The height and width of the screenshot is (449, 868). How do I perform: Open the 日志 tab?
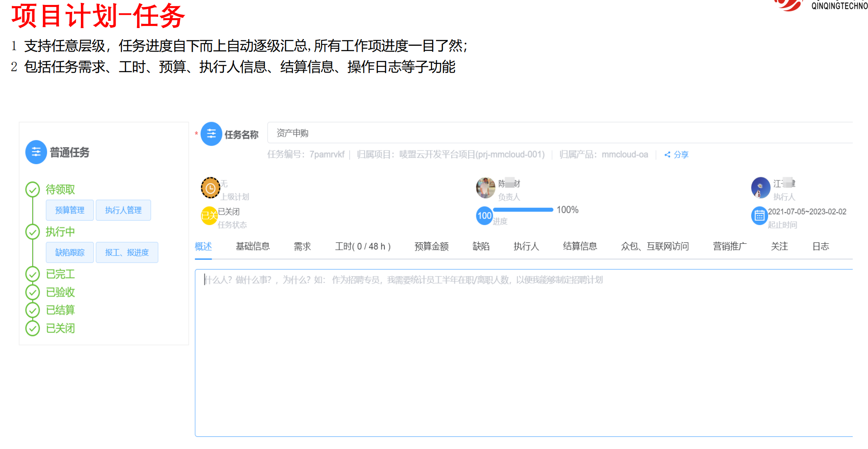tap(821, 247)
